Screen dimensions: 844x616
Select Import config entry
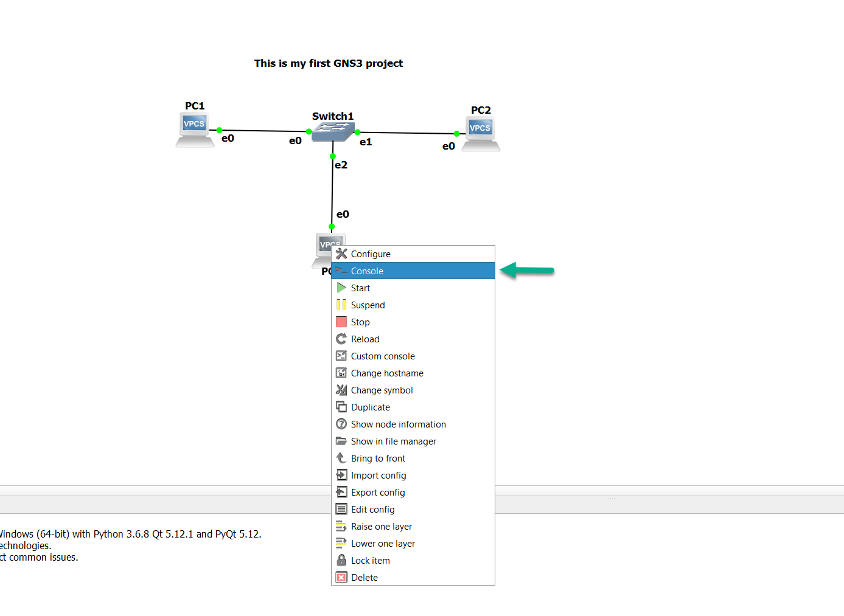pos(413,475)
